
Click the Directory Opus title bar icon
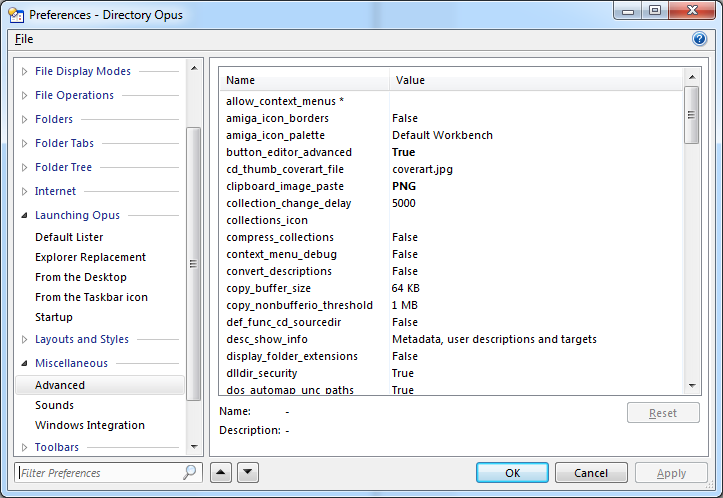tap(16, 15)
